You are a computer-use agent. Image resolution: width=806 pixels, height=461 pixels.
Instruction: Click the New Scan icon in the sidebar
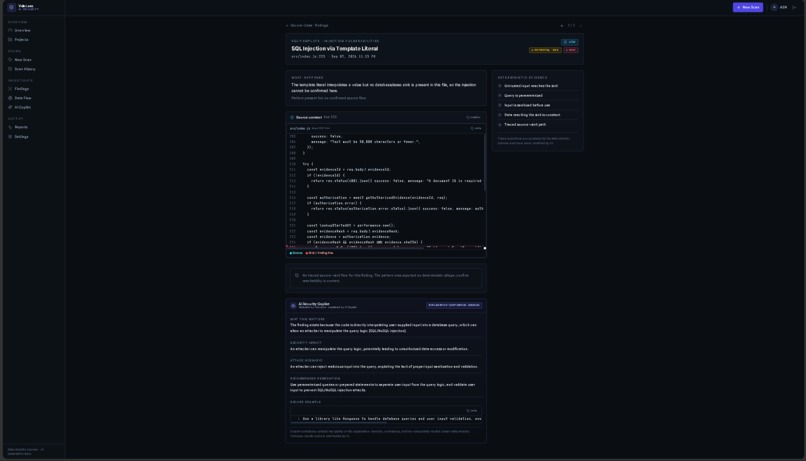tap(10, 60)
